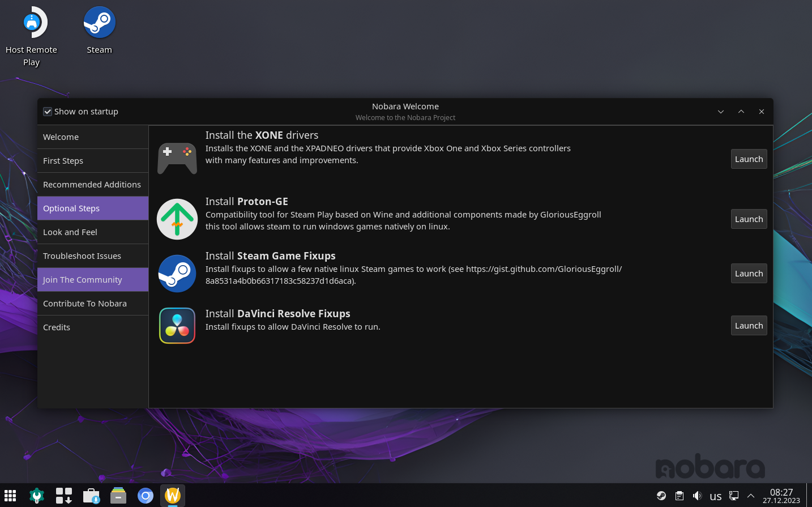Open the audio volume tray icon
The image size is (812, 507).
click(698, 496)
